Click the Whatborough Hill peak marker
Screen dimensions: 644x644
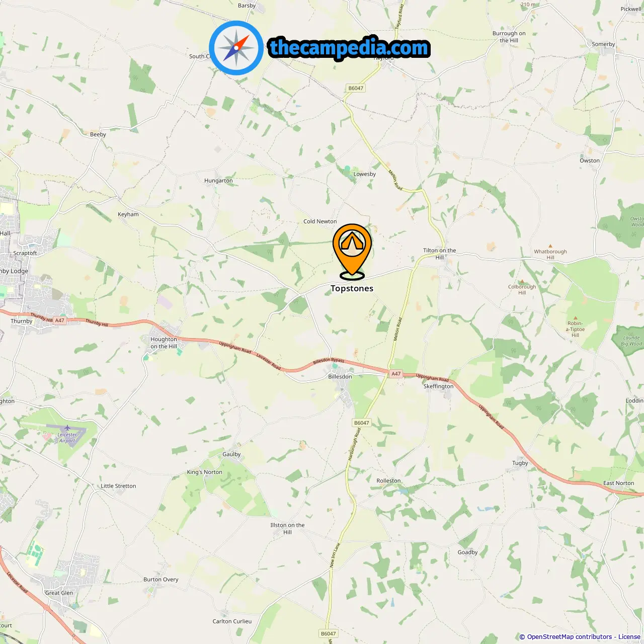(x=550, y=246)
